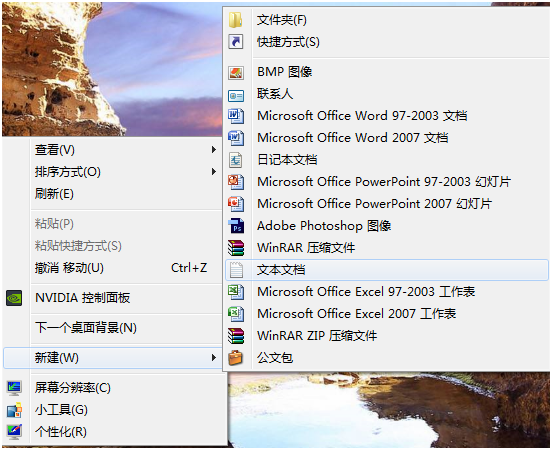
Task: Click the NVIDIA green logo icon
Action: (x=14, y=298)
